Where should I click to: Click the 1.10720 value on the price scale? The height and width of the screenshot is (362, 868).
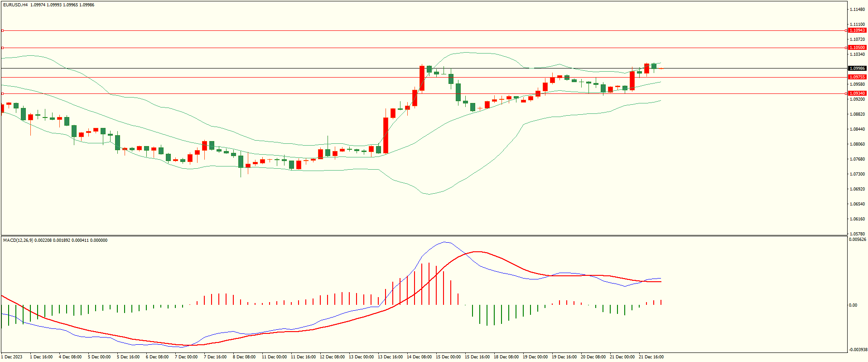(x=858, y=39)
